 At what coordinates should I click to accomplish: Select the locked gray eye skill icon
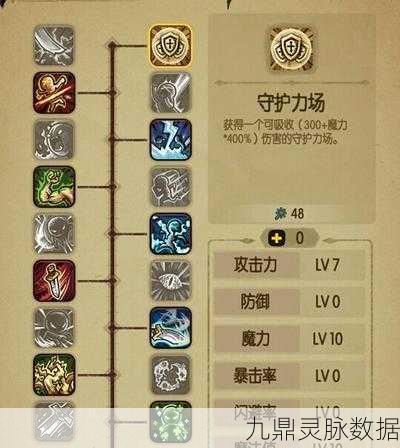click(171, 281)
